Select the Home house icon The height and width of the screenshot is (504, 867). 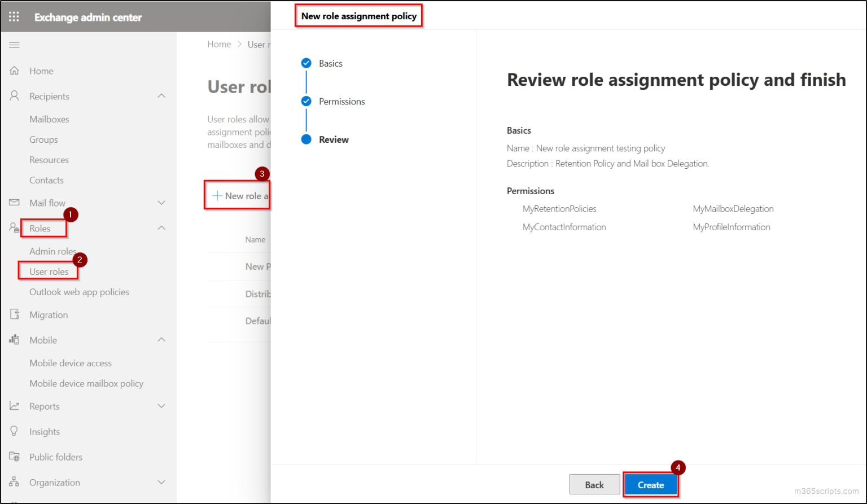coord(15,71)
